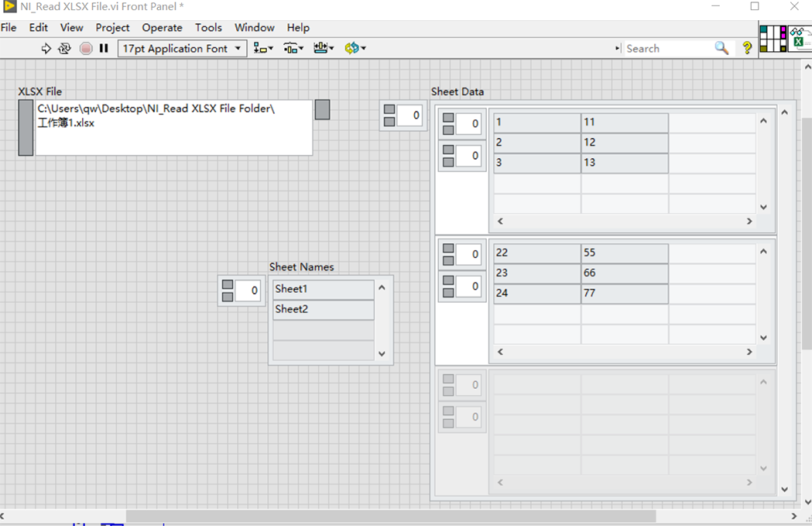Click right arrow of second sheet's horizontal scrollbar
812x526 pixels.
(x=749, y=352)
